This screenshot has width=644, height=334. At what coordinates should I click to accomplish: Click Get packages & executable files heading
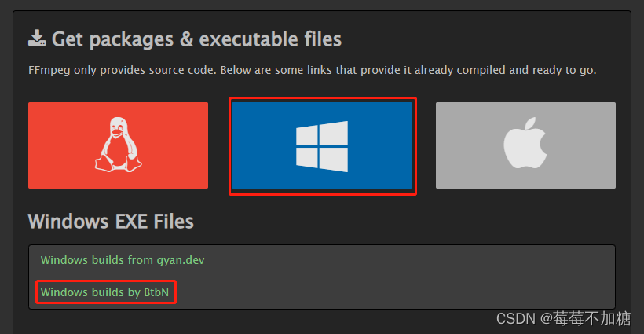(x=196, y=39)
